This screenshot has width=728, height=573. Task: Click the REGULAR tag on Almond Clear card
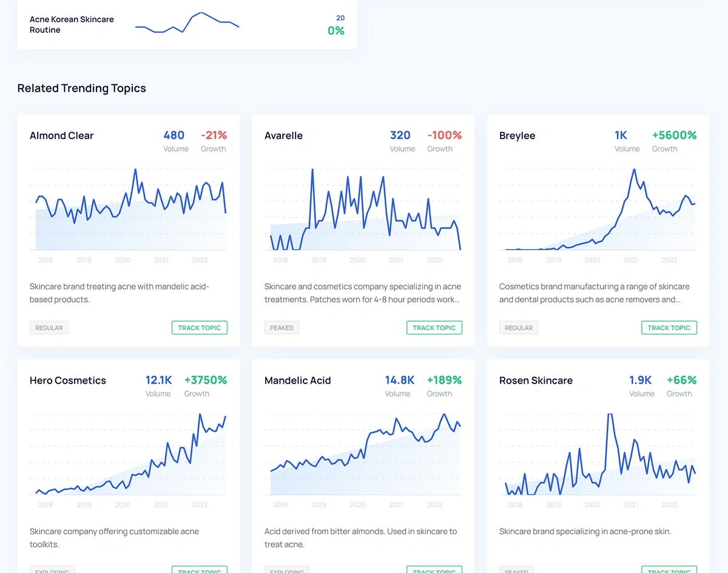click(x=49, y=328)
